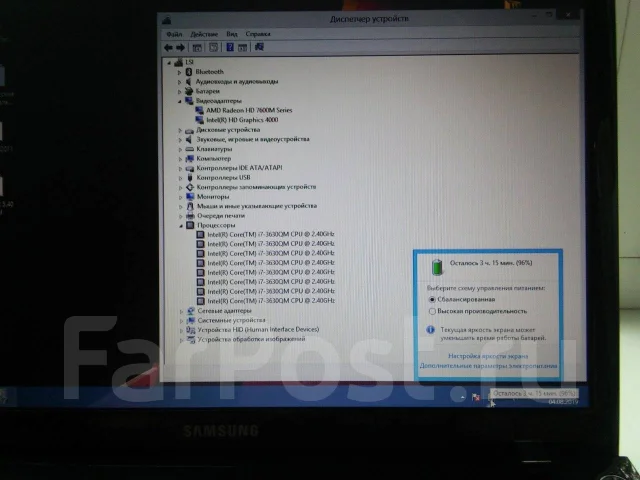This screenshot has height=480, width=640.
Task: Select the Сбалансированная power plan radio
Action: point(432,299)
